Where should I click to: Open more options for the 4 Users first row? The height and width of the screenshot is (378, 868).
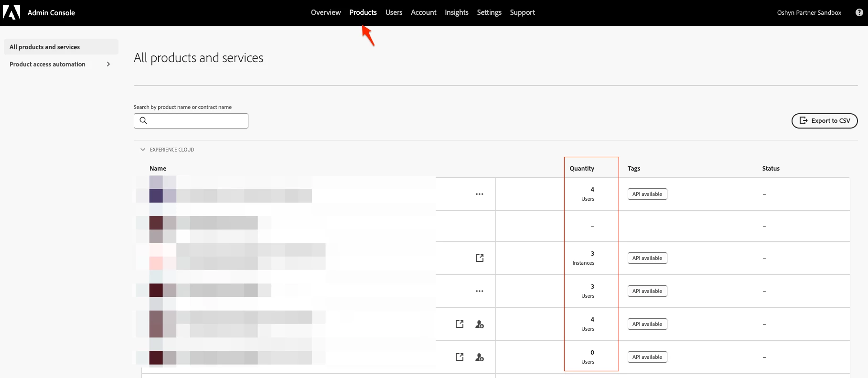coord(480,194)
